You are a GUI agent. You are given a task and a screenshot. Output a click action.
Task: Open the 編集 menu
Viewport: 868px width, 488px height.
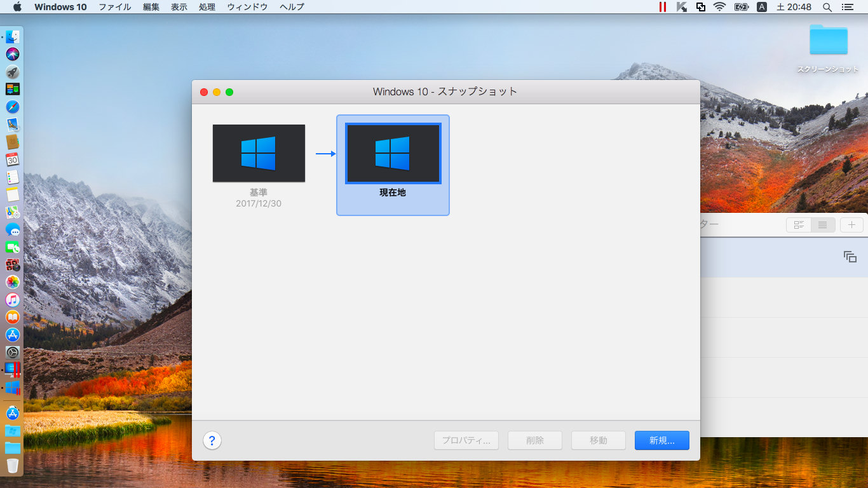point(151,7)
